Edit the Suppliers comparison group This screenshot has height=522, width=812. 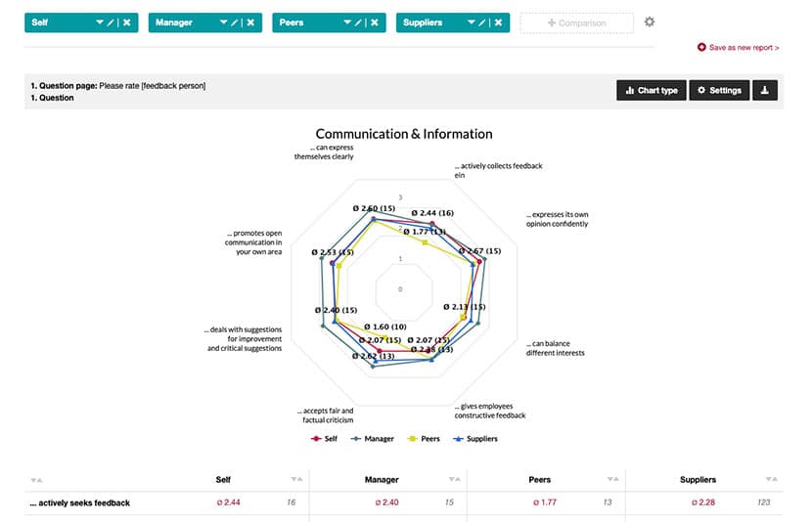pyautogui.click(x=482, y=22)
